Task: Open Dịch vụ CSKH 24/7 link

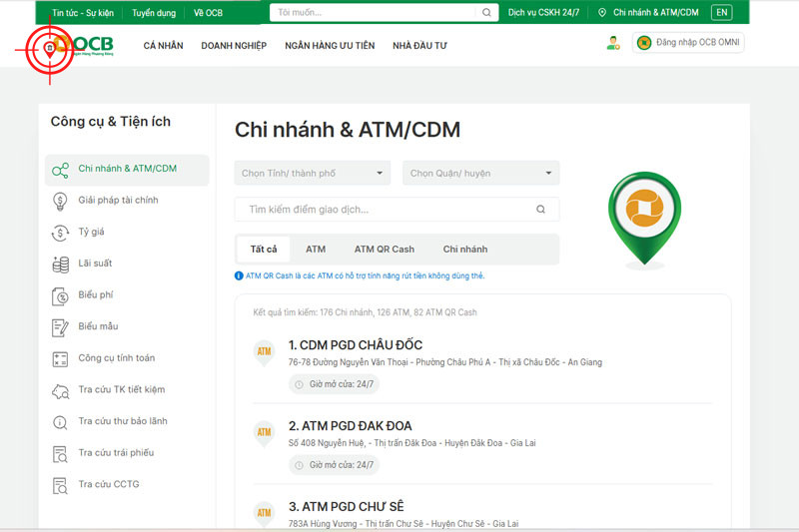Action: pyautogui.click(x=543, y=13)
